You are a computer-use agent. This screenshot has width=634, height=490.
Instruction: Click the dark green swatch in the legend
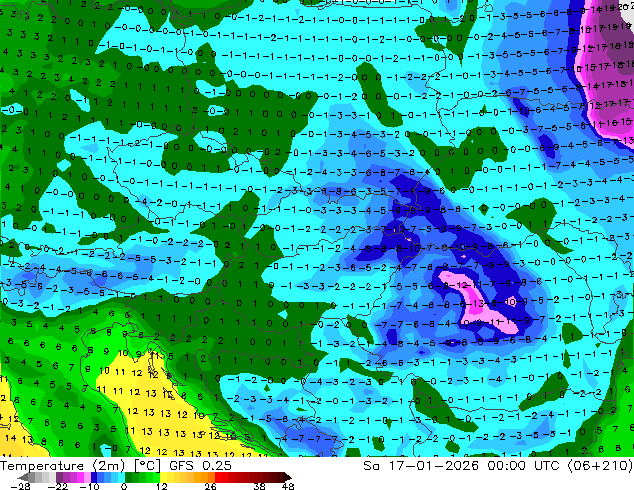click(x=128, y=477)
